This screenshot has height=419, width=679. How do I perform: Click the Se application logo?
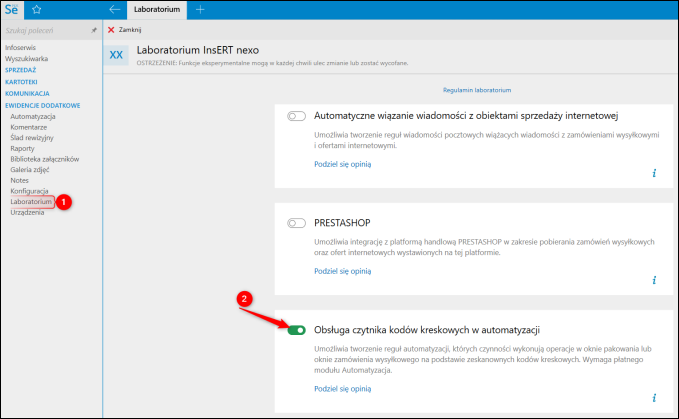14,10
